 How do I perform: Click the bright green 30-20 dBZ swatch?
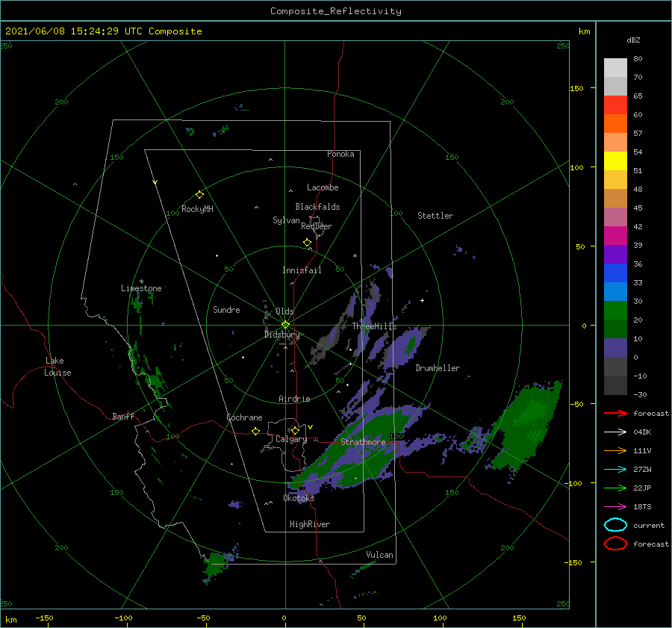615,311
